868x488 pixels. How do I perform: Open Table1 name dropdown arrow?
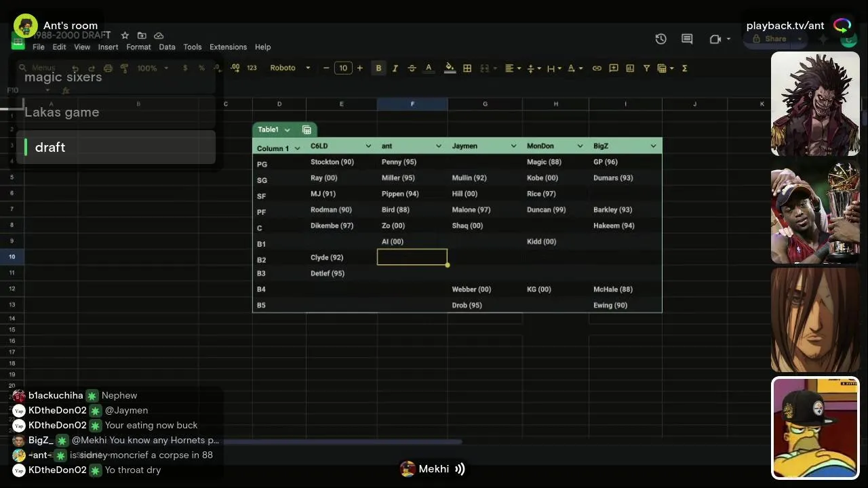tap(287, 129)
